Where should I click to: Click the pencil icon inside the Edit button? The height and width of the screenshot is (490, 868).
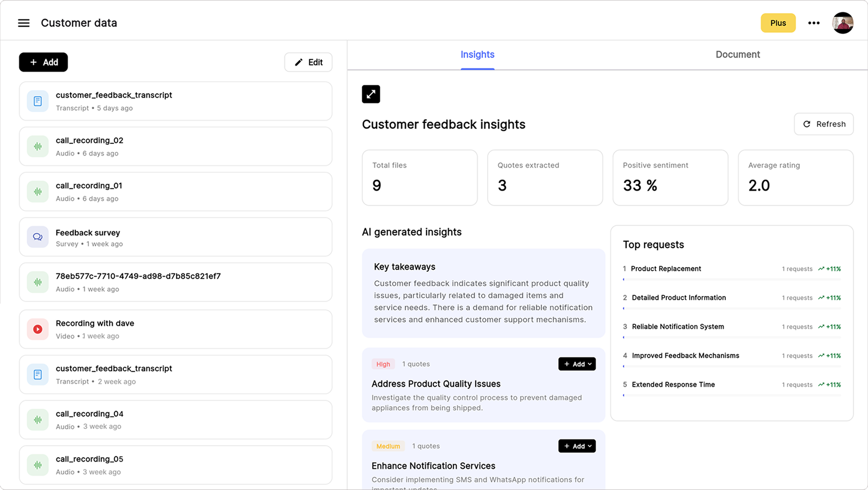click(x=298, y=62)
